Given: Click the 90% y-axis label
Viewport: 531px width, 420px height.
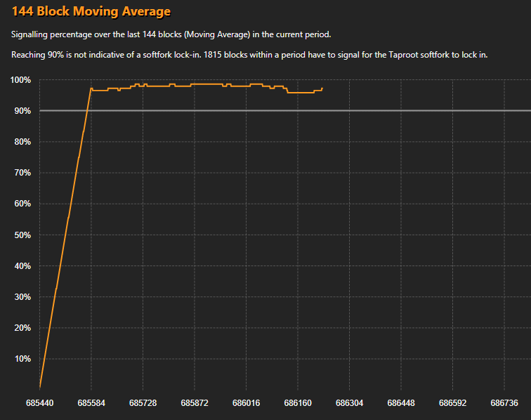Looking at the screenshot, I should tap(22, 111).
